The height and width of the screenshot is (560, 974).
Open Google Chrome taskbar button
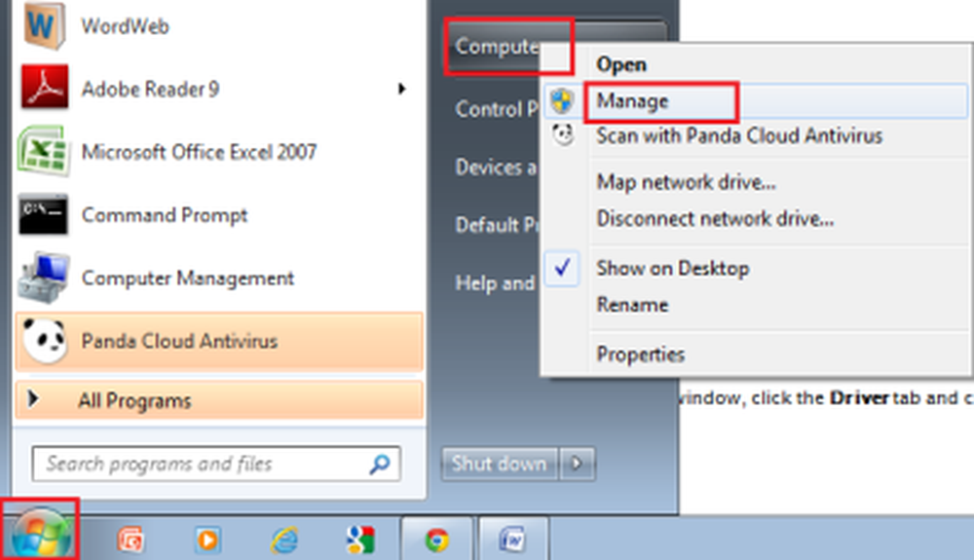click(x=437, y=539)
